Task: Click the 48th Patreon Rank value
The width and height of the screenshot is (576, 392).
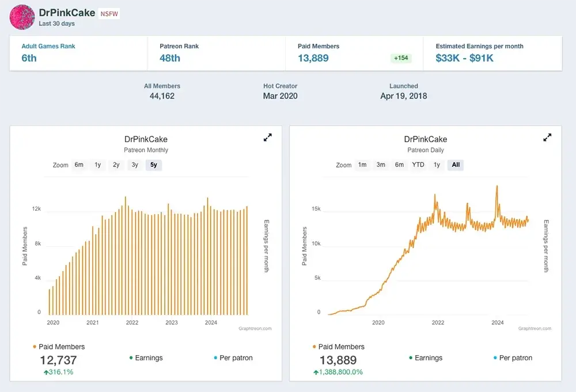Action: coord(170,58)
